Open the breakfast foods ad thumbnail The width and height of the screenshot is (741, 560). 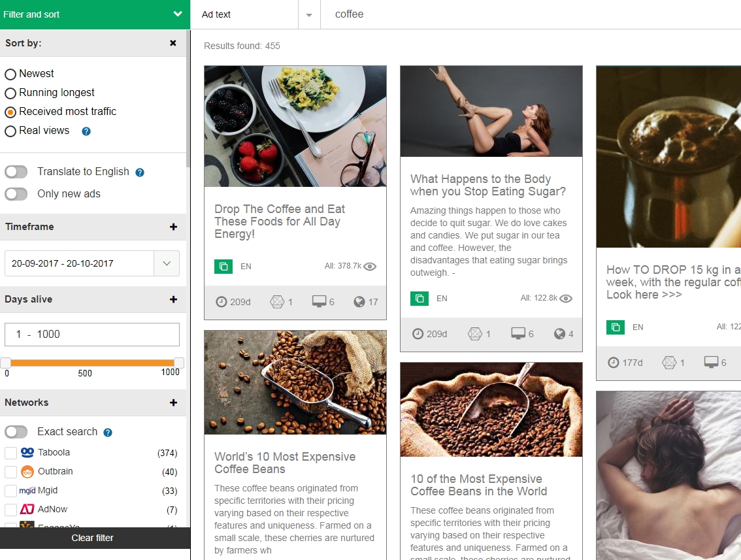pos(295,126)
